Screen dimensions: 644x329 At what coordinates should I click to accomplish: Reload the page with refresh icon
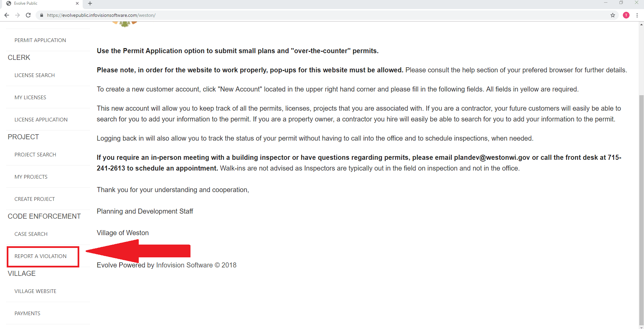tap(28, 15)
